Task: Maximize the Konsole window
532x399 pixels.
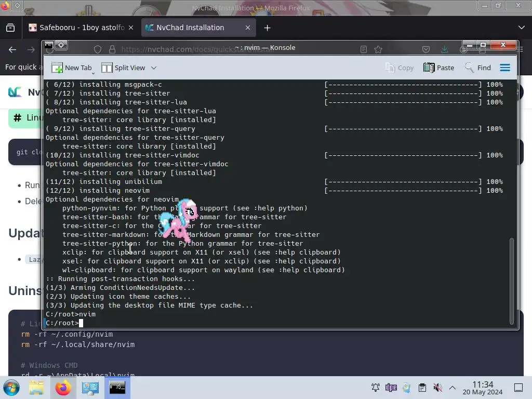Action: coord(483,45)
